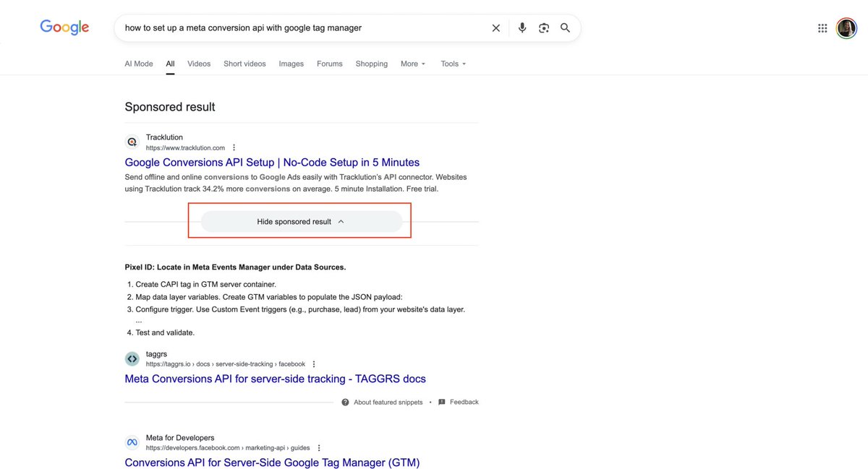Click the Google logo

[x=64, y=27]
